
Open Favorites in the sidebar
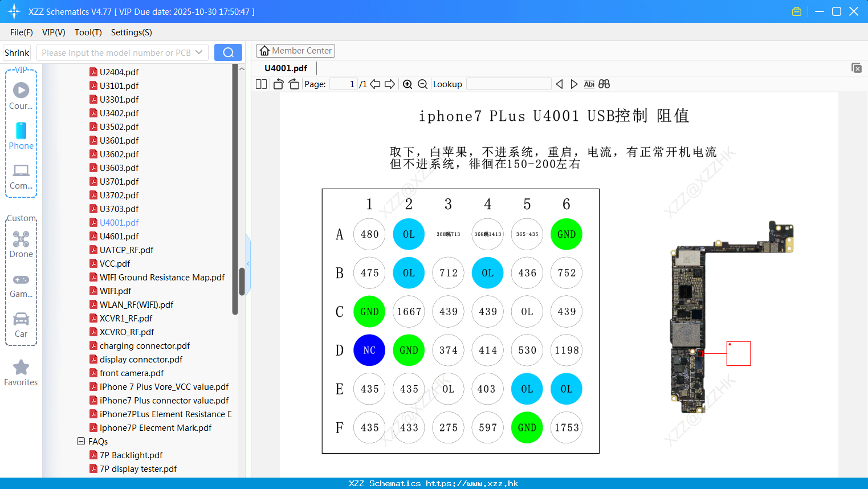click(x=21, y=373)
